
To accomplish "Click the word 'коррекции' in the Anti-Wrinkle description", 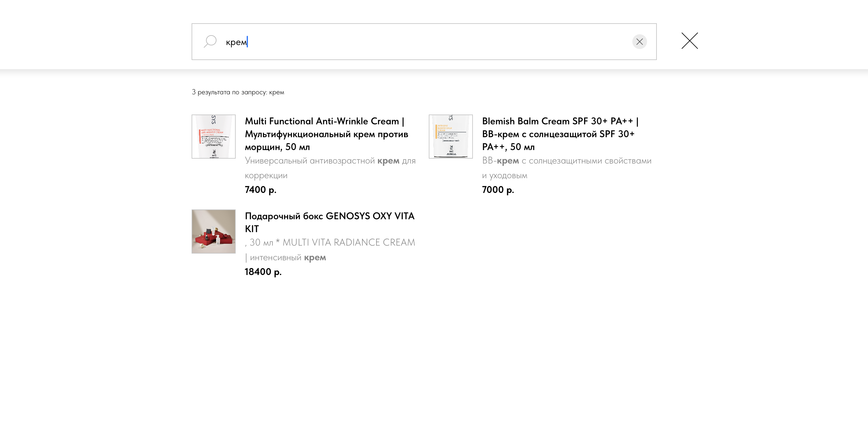I will tap(266, 176).
